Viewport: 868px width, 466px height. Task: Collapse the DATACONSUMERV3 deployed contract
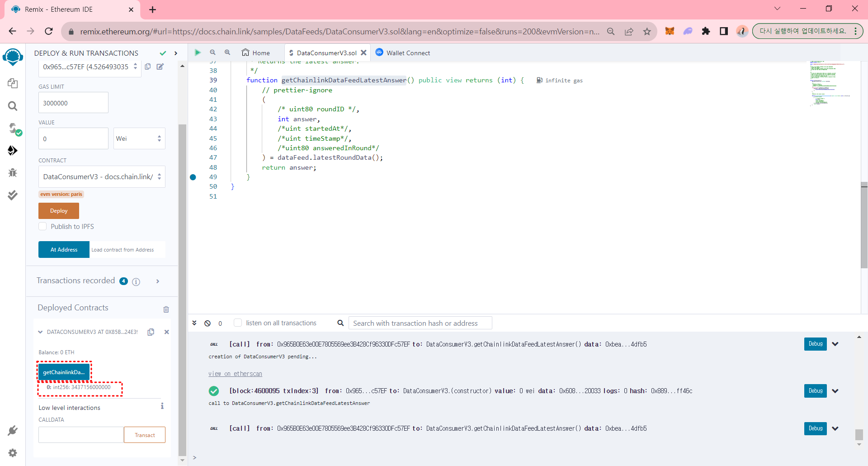pos(40,332)
